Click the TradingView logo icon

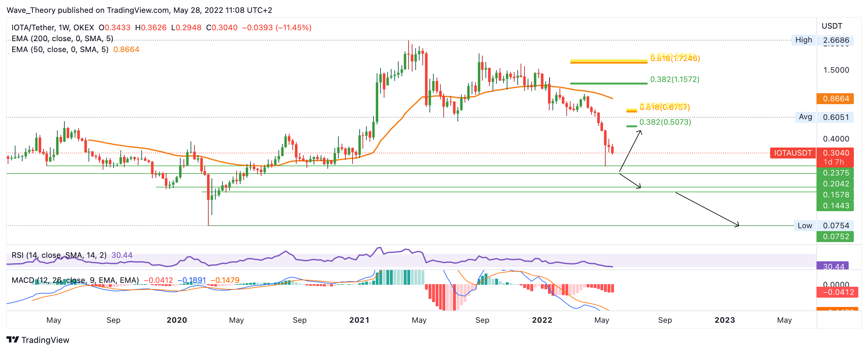(x=13, y=339)
